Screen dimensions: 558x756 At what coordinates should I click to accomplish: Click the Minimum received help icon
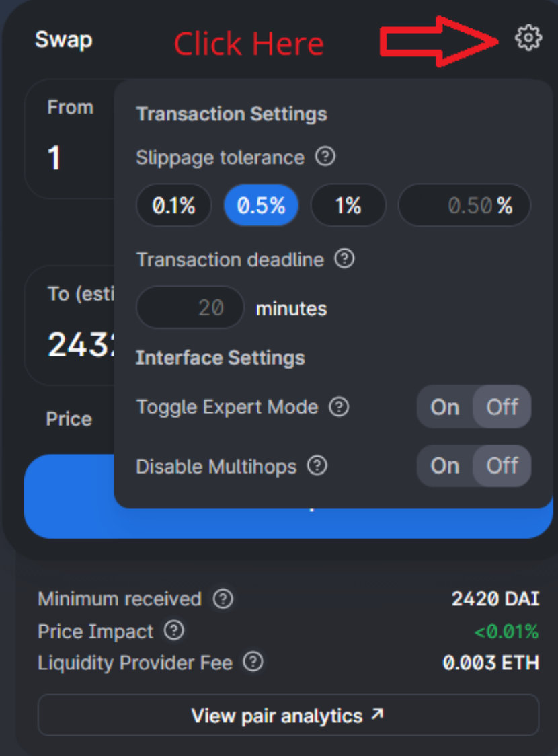tap(223, 599)
